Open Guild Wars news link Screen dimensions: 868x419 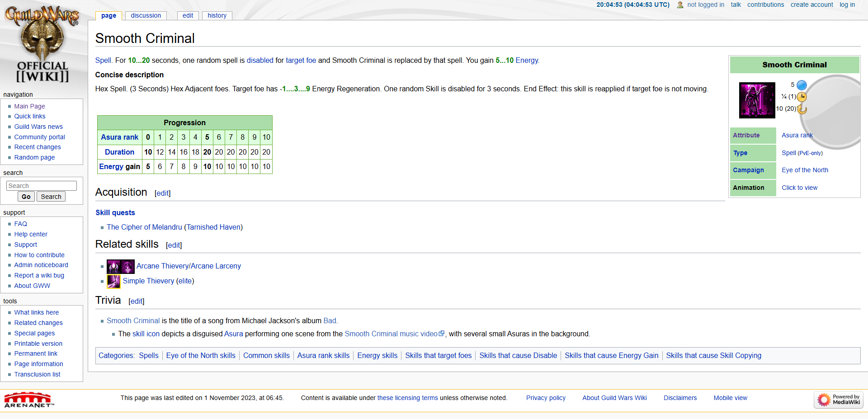click(x=38, y=127)
